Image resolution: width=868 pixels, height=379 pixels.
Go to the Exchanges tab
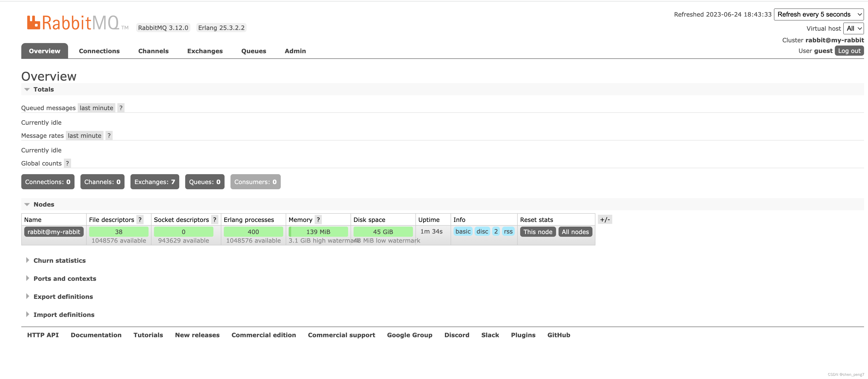[x=205, y=51]
